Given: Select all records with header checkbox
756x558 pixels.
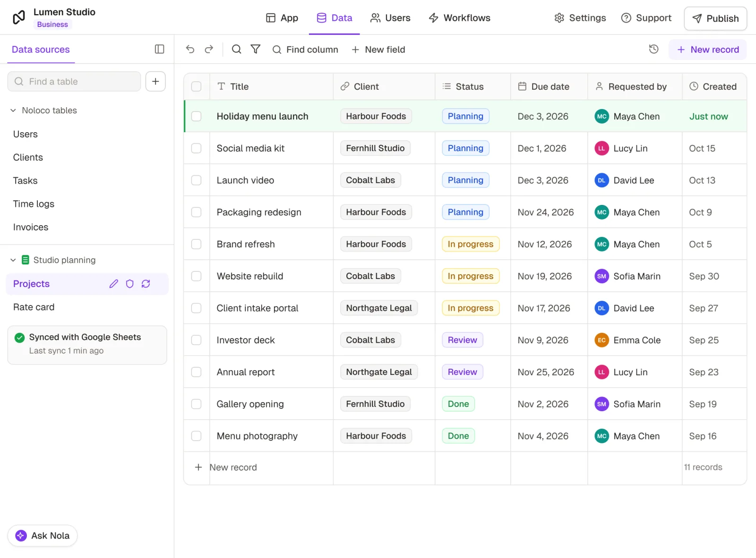Looking at the screenshot, I should tap(197, 86).
